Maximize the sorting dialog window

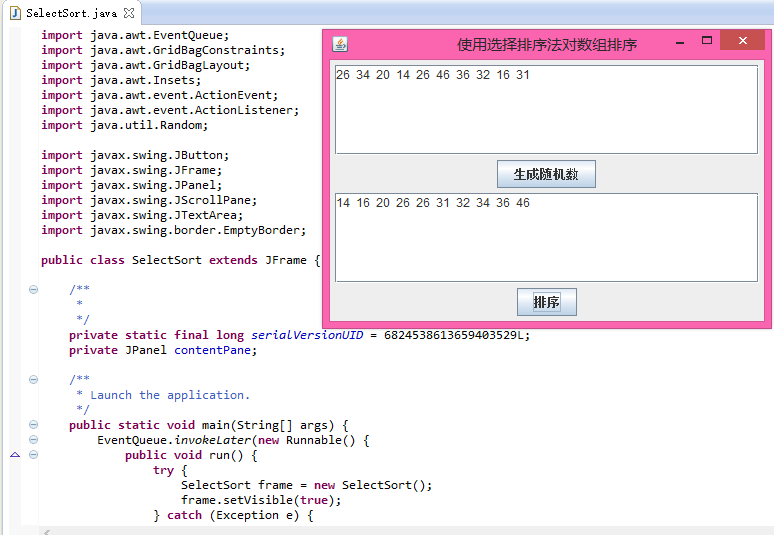(x=707, y=40)
